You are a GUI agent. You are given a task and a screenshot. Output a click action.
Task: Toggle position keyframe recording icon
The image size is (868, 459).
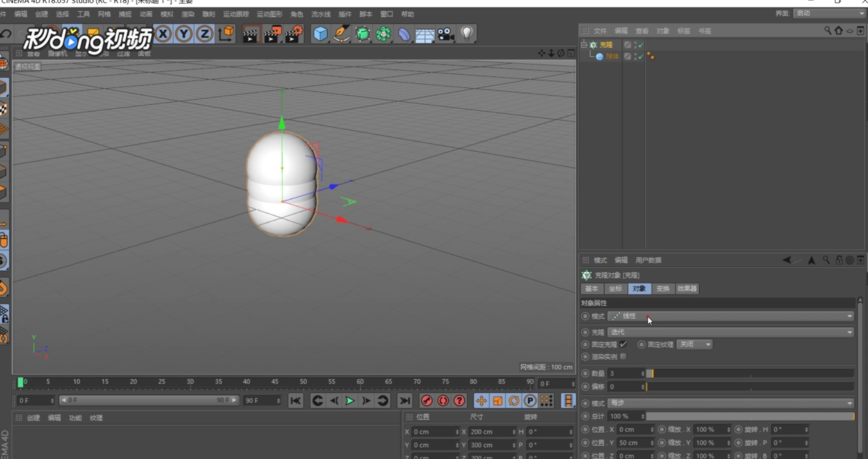pyautogui.click(x=481, y=401)
